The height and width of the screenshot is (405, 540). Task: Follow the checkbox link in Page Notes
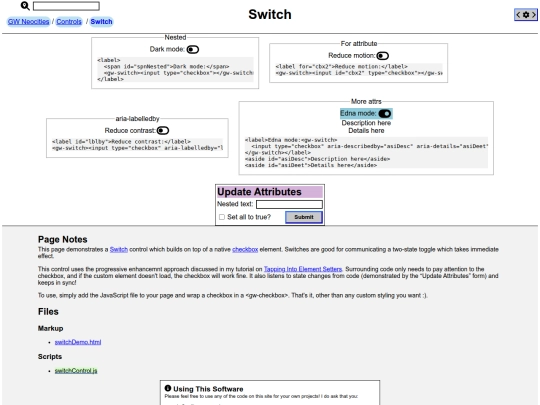tap(245, 249)
